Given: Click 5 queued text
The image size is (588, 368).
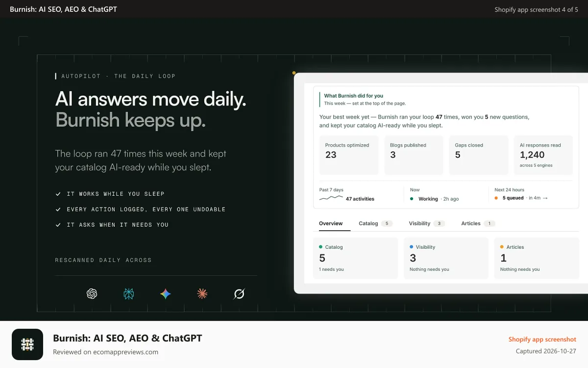Looking at the screenshot, I should click(x=513, y=198).
